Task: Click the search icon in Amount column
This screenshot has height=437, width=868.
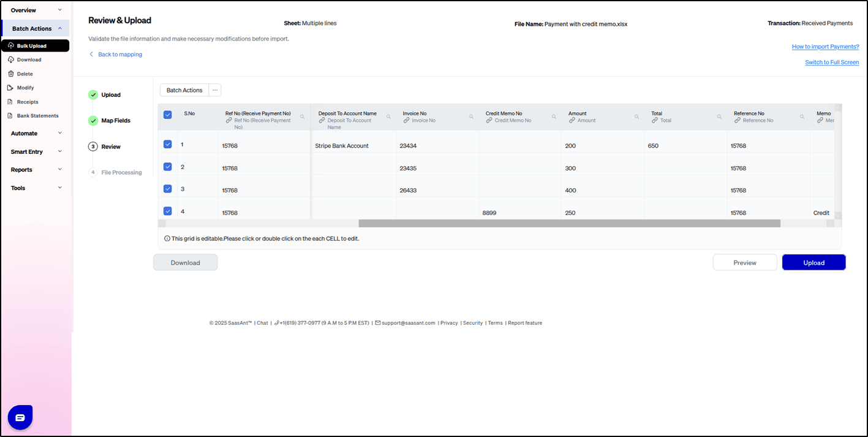Action: point(636,116)
